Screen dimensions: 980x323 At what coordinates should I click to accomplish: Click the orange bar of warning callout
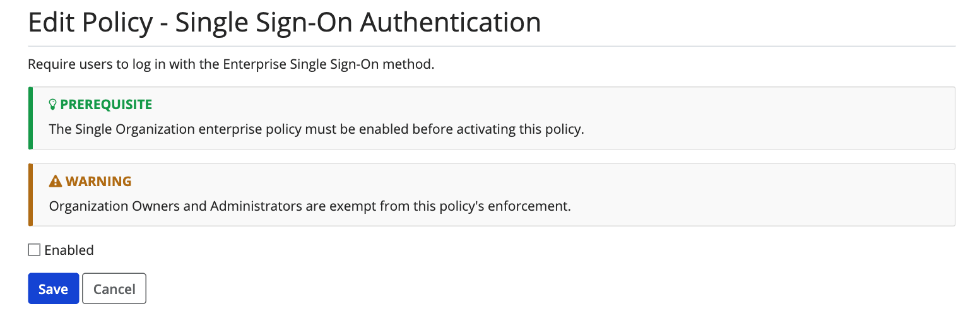30,195
